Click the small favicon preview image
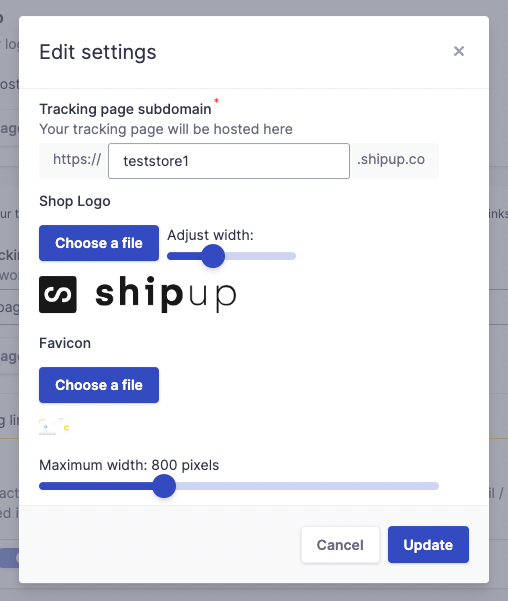508x601 pixels. pos(54,427)
